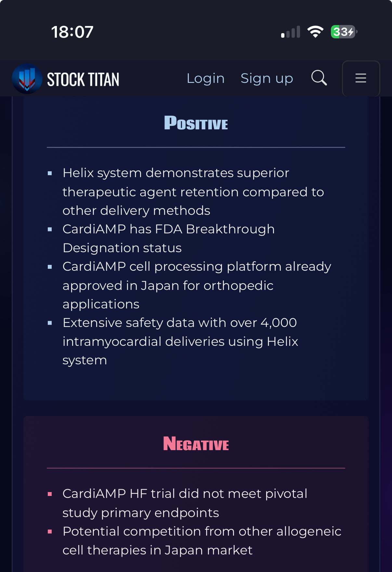Select the allogeneic cell therapies competition bullet
The image size is (392, 572).
coord(202,541)
